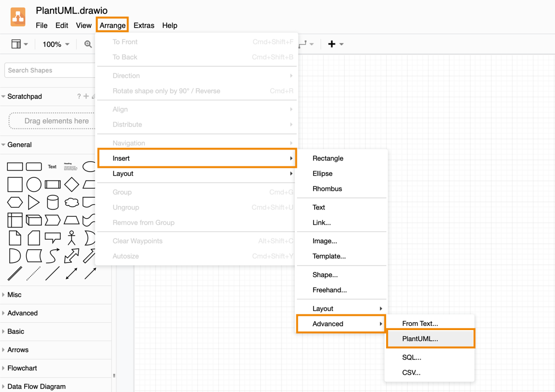Click Freehand... in the Insert submenu
The width and height of the screenshot is (555, 392).
point(329,290)
